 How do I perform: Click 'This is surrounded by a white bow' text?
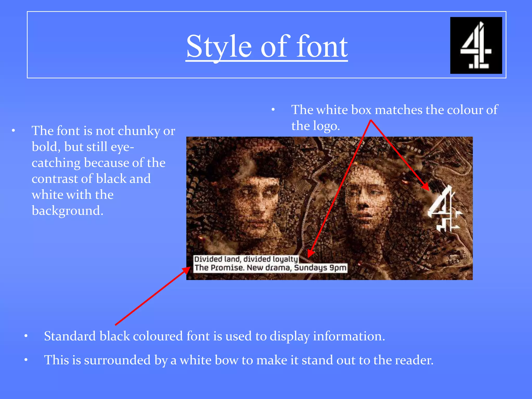[239, 360]
